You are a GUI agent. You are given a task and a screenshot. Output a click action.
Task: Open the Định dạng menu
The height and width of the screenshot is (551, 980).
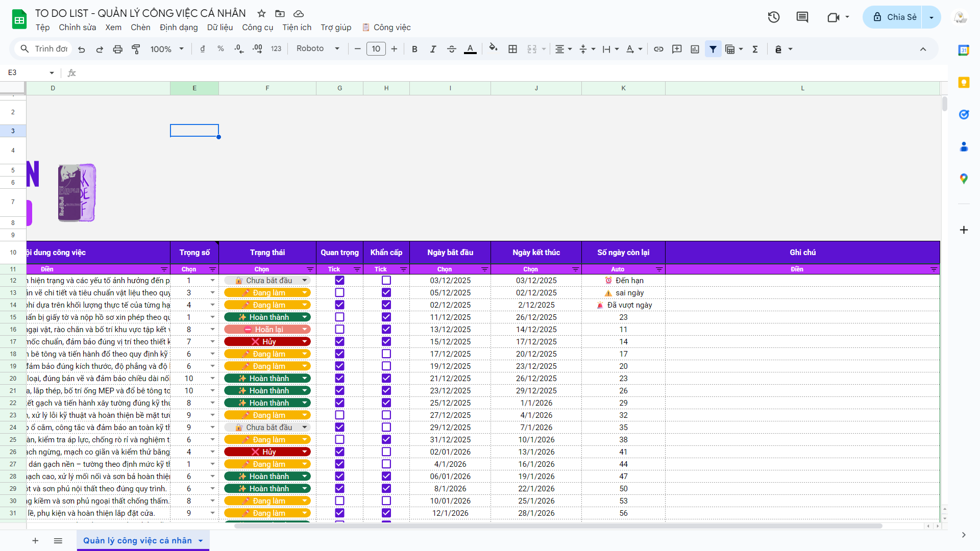pos(179,28)
